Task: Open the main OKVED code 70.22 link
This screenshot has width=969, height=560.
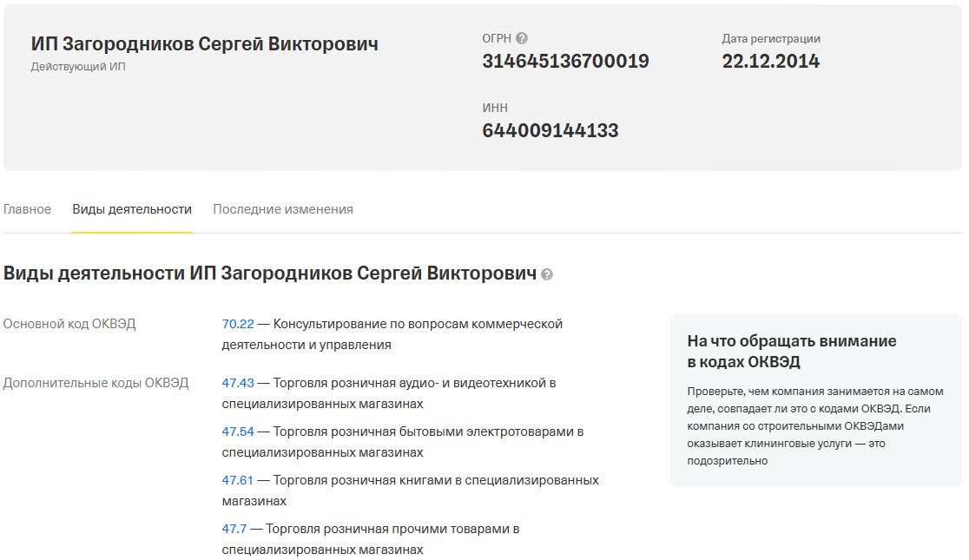Action: coord(238,324)
